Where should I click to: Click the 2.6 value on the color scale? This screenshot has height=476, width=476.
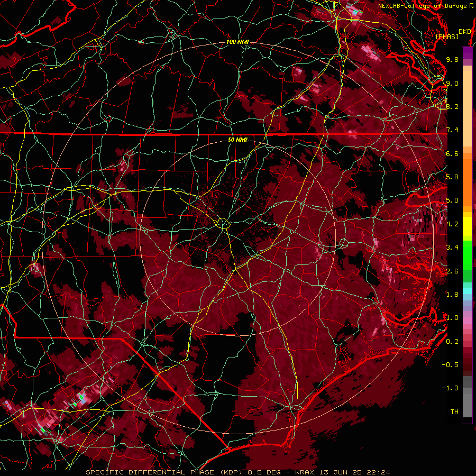pos(452,271)
